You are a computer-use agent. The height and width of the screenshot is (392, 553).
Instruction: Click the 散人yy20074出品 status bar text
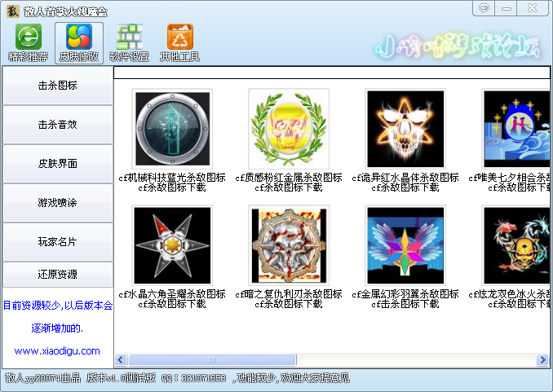43,378
